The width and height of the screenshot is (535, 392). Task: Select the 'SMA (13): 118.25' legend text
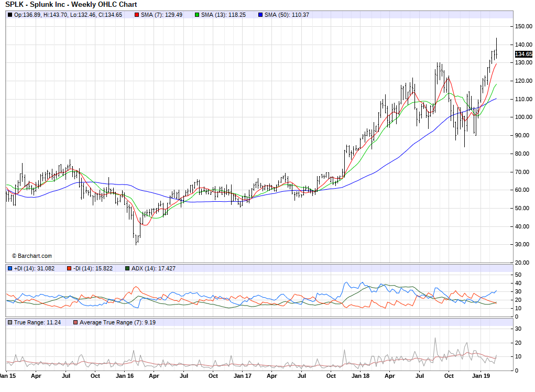(224, 15)
